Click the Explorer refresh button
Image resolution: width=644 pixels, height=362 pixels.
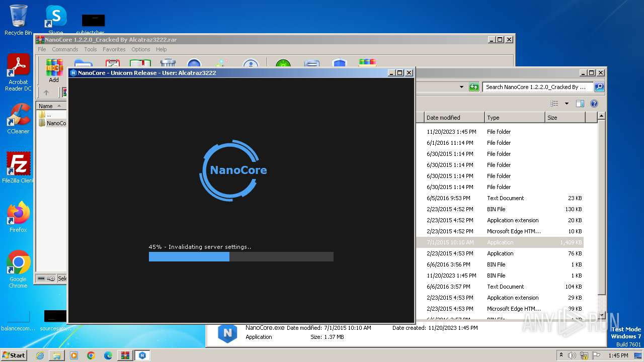click(x=474, y=87)
